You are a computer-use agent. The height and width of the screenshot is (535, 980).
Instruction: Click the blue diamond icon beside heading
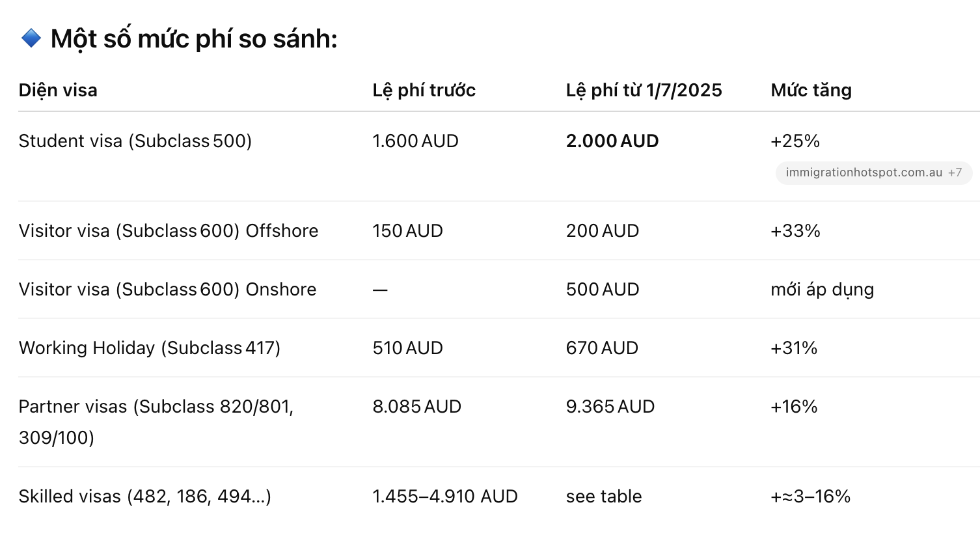[31, 38]
